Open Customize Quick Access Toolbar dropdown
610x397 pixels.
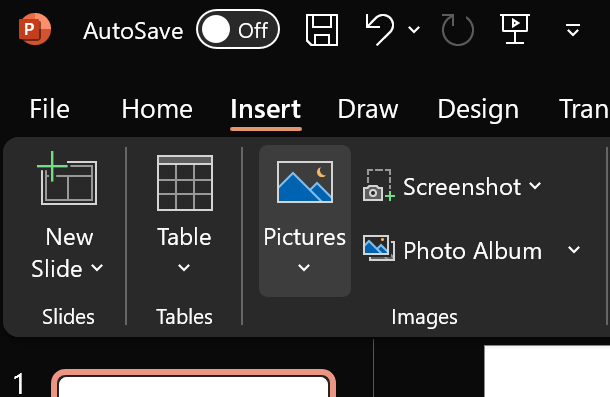[x=573, y=30]
